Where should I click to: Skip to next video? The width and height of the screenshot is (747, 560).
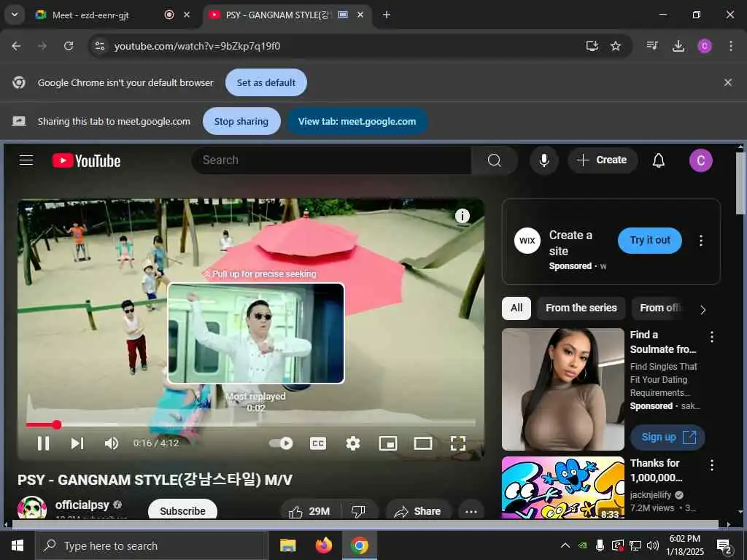pos(77,443)
